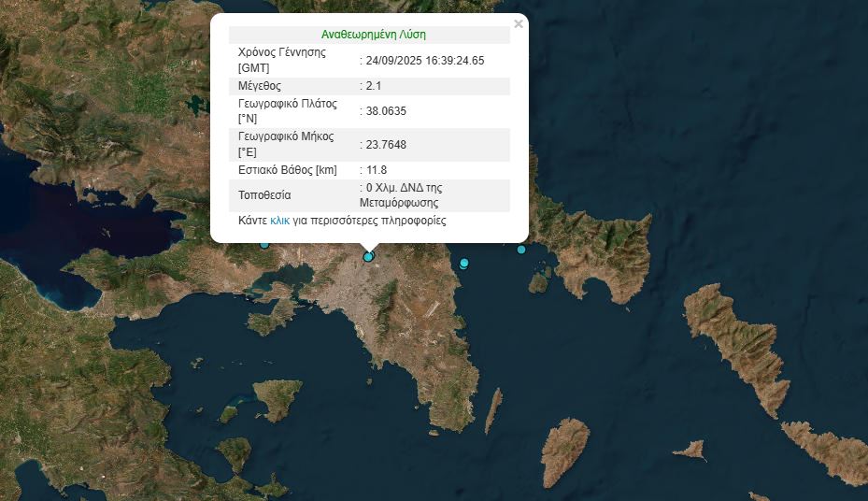
Task: Click the origin time value 24/09/2025 16:39:24.65
Action: [425, 61]
